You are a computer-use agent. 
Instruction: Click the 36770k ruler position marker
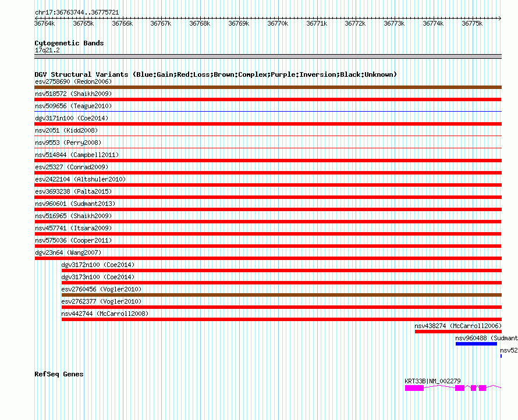click(278, 23)
